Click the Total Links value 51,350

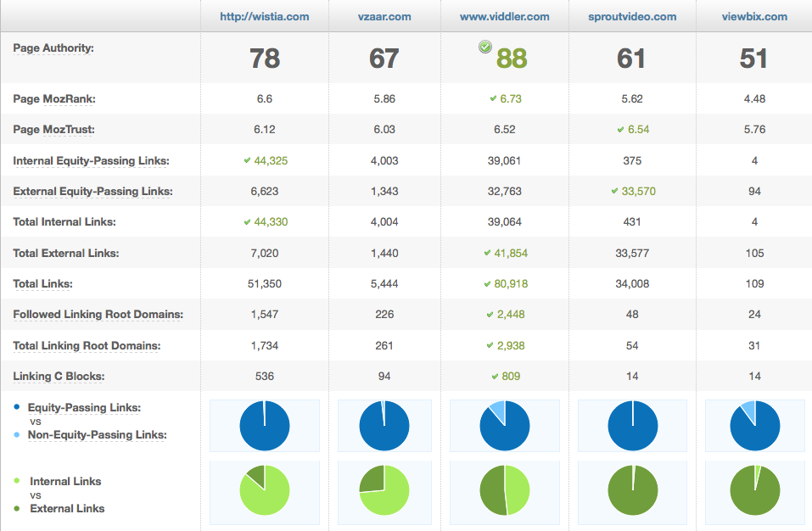(x=265, y=283)
